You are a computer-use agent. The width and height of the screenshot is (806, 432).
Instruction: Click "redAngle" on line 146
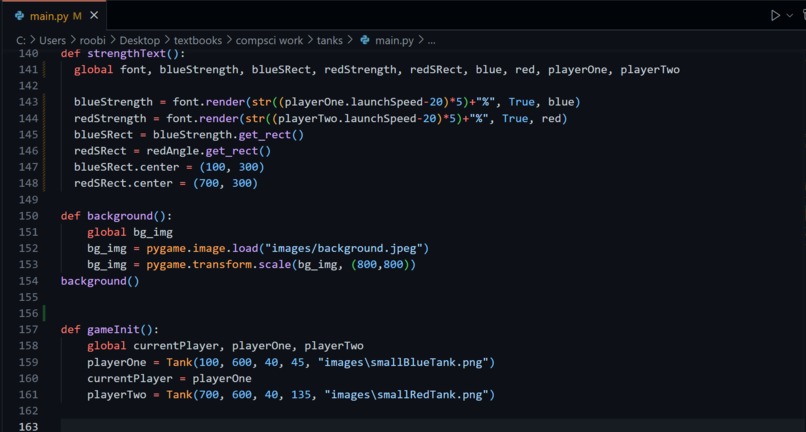[x=173, y=151]
